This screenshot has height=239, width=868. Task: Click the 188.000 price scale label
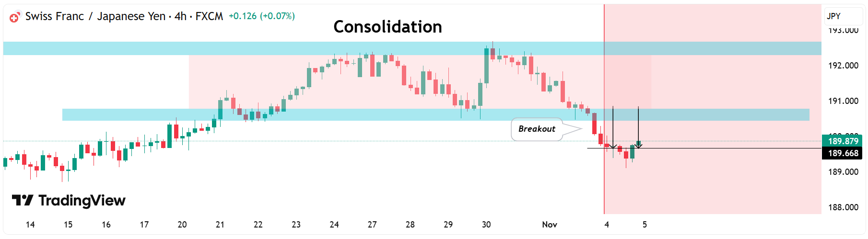[843, 207]
